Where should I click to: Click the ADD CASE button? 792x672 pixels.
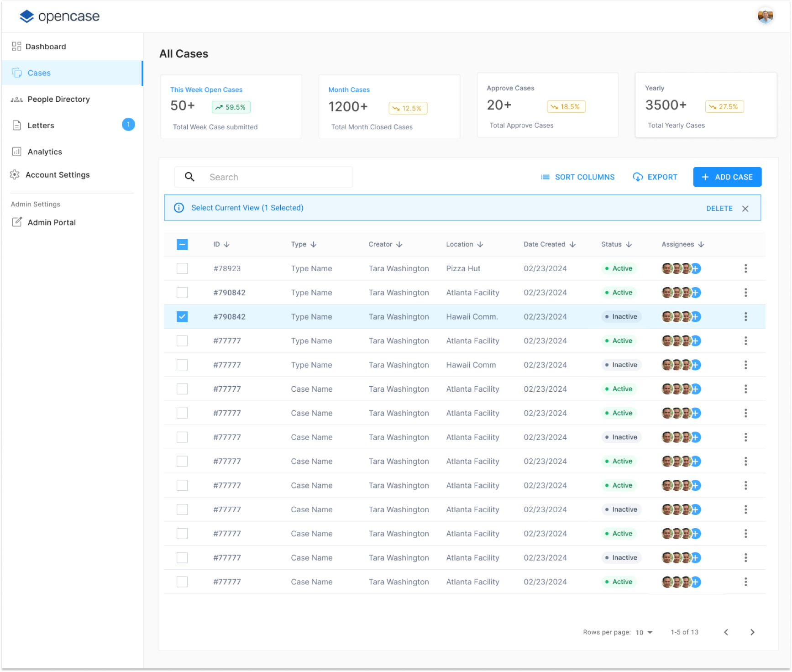point(727,177)
